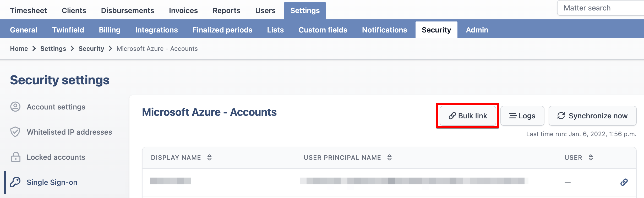Viewport: 644px width, 198px height.
Task: Click the Single Sign-on key icon
Action: click(15, 182)
